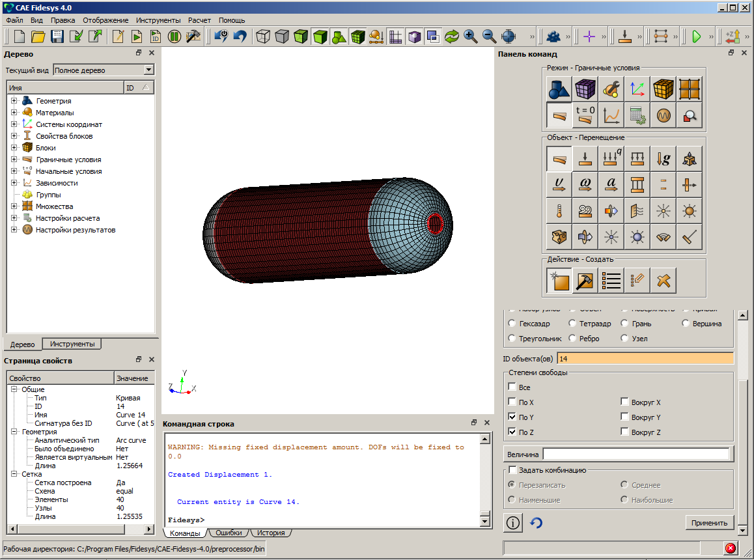Select the distributed load q object icon
The image size is (754, 560).
(x=611, y=159)
